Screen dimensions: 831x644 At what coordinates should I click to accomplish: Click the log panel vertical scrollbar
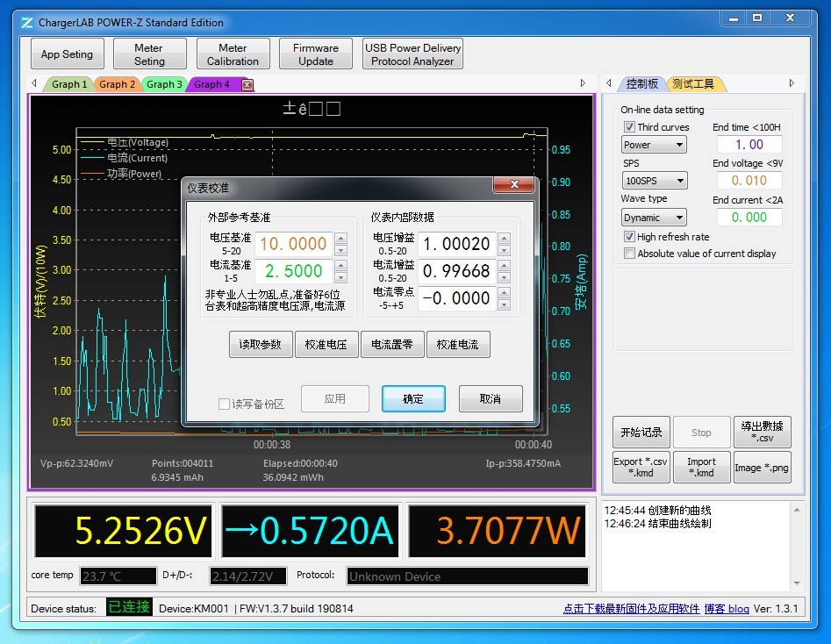coord(796,545)
